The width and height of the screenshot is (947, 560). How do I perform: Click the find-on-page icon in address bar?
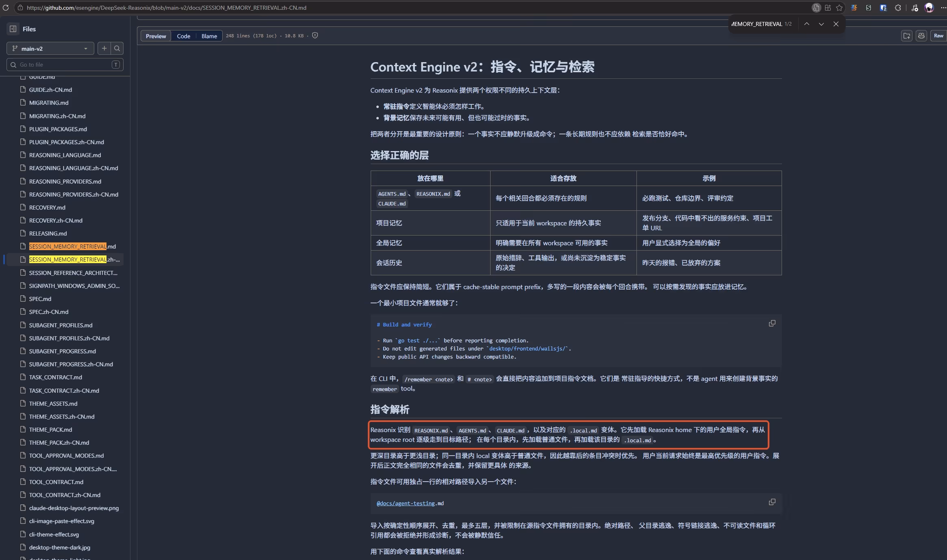click(816, 8)
